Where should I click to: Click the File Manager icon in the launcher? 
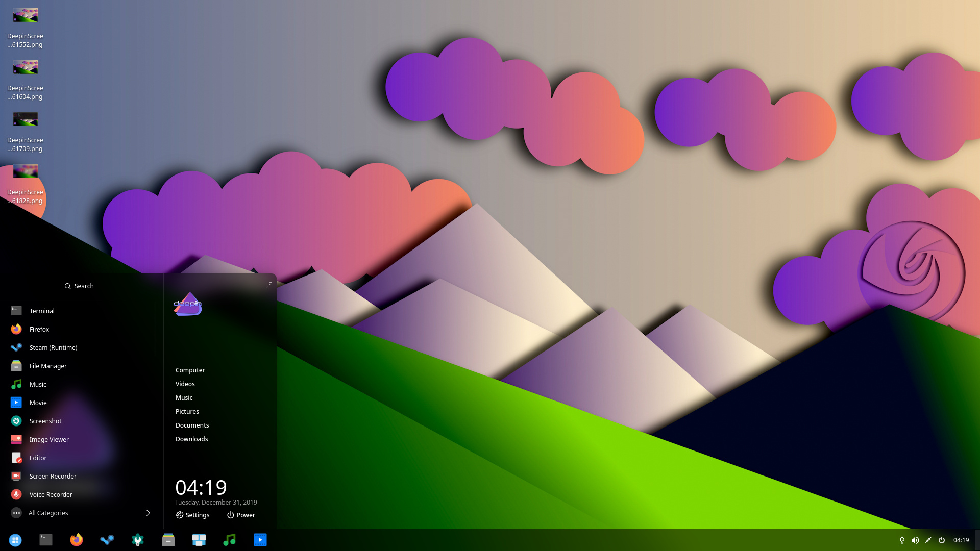pos(16,366)
